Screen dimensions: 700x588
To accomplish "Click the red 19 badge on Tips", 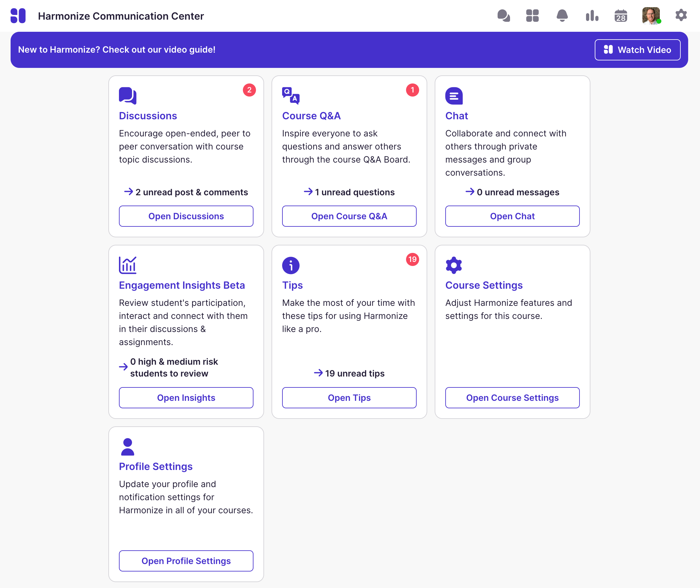I will [x=412, y=259].
